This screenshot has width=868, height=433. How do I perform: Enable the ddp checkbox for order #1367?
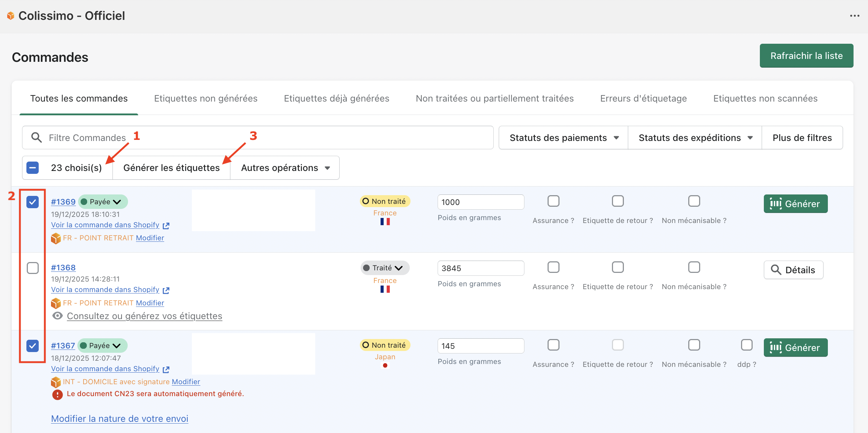pyautogui.click(x=746, y=345)
